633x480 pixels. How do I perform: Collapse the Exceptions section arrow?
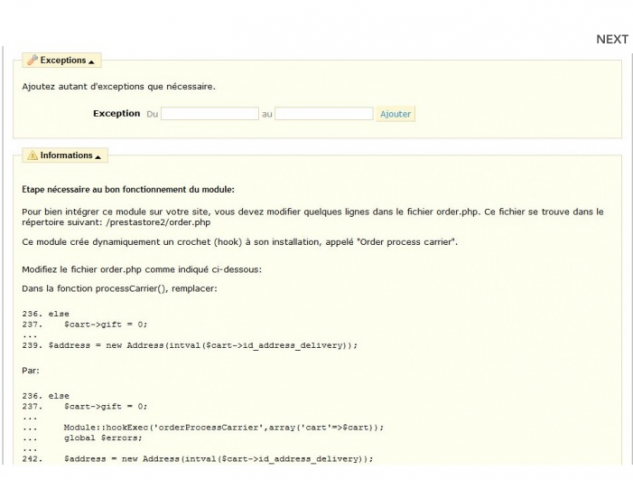(x=93, y=62)
